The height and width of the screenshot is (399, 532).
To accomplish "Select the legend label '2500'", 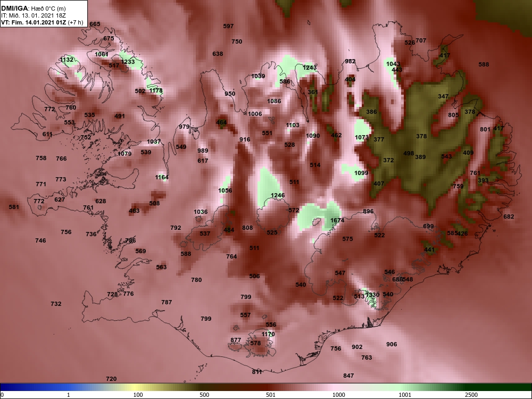I will (471, 395).
